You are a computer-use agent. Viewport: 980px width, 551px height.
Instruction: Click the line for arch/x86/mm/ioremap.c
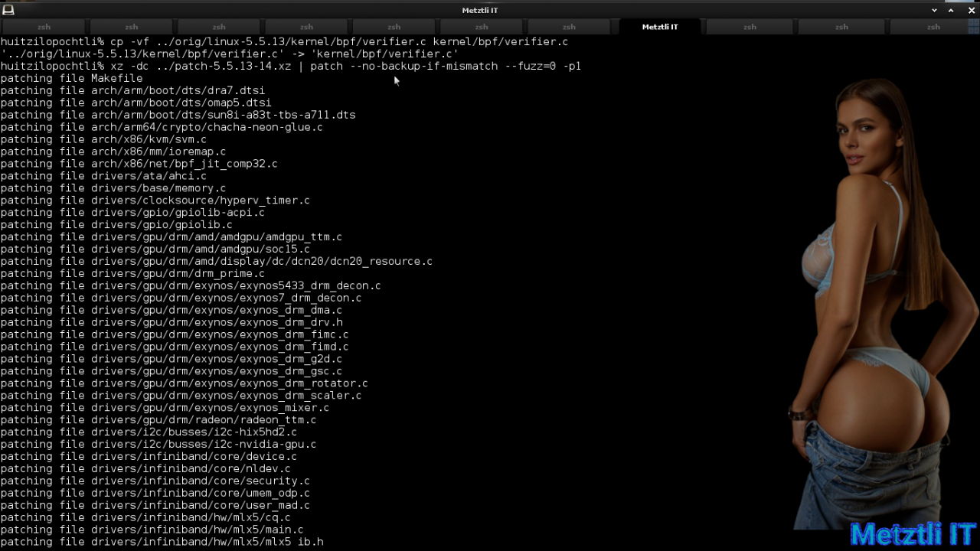point(113,152)
